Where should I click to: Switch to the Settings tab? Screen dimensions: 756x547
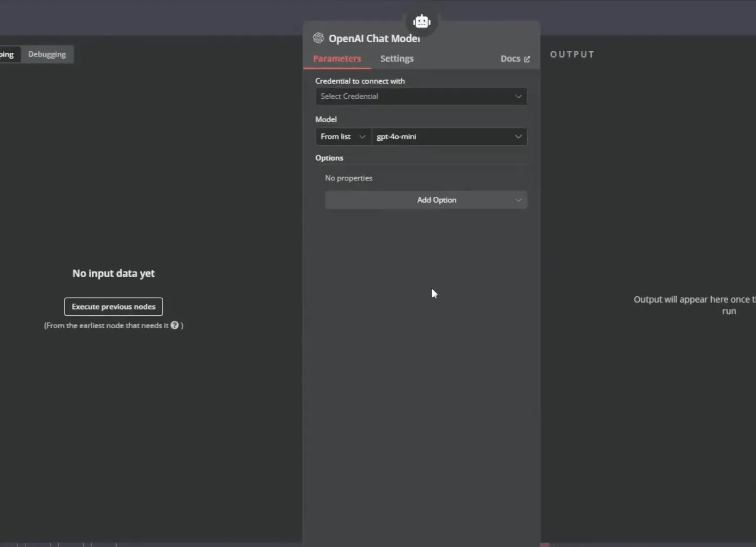(x=397, y=59)
